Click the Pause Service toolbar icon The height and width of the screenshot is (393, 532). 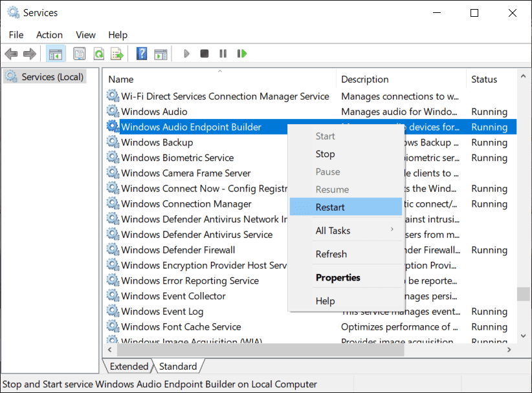[222, 53]
